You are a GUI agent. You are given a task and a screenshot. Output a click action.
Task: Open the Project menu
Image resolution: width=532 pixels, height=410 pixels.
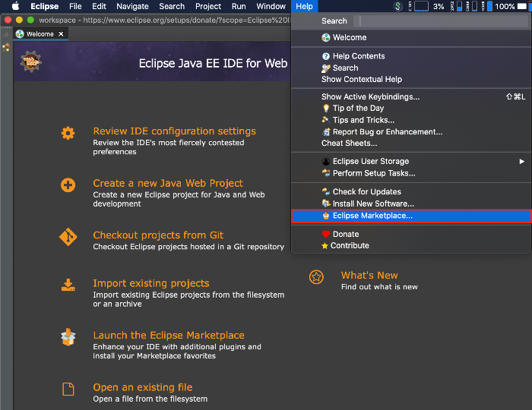click(208, 6)
